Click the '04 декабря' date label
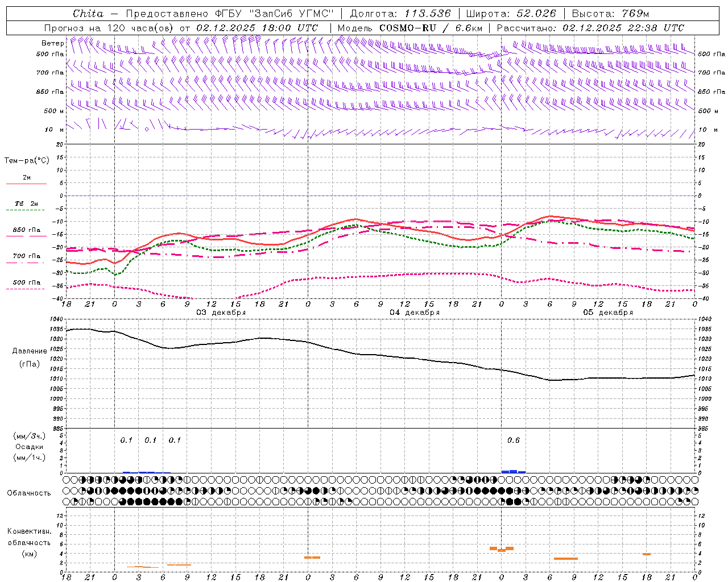 point(415,313)
